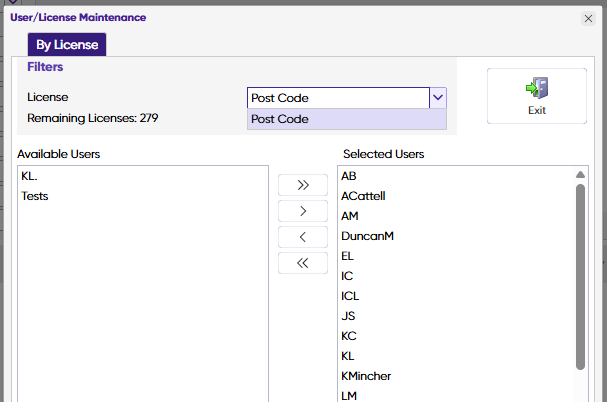The height and width of the screenshot is (402, 607).
Task: Select DuncanM in Selected Users
Action: click(367, 236)
